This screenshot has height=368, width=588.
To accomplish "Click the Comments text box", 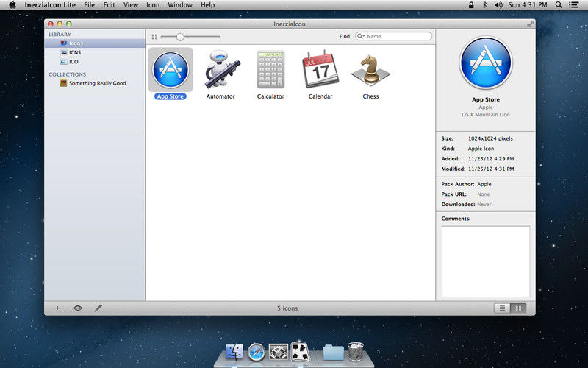I will (x=486, y=261).
